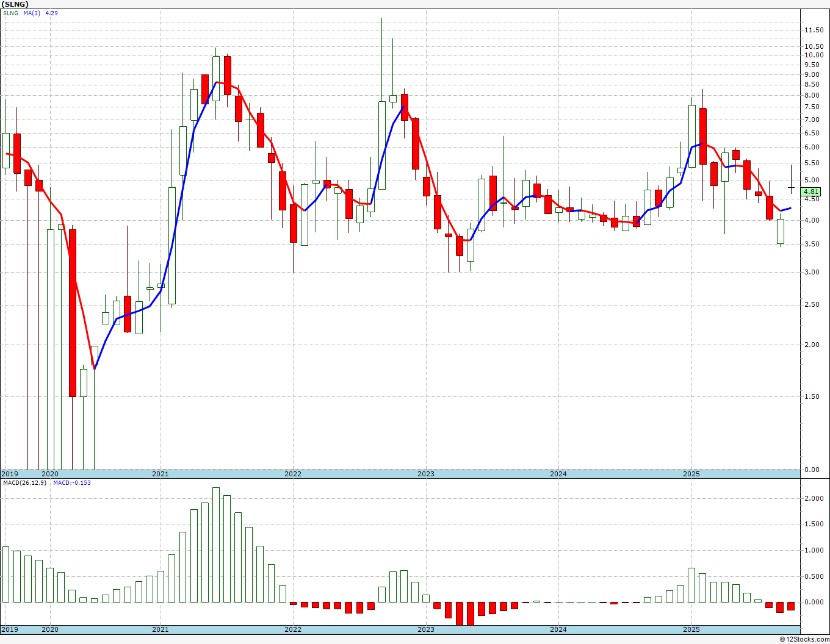Viewport: 830px width, 644px height.
Task: Select the "1.500" MACD axis label
Action: click(814, 524)
